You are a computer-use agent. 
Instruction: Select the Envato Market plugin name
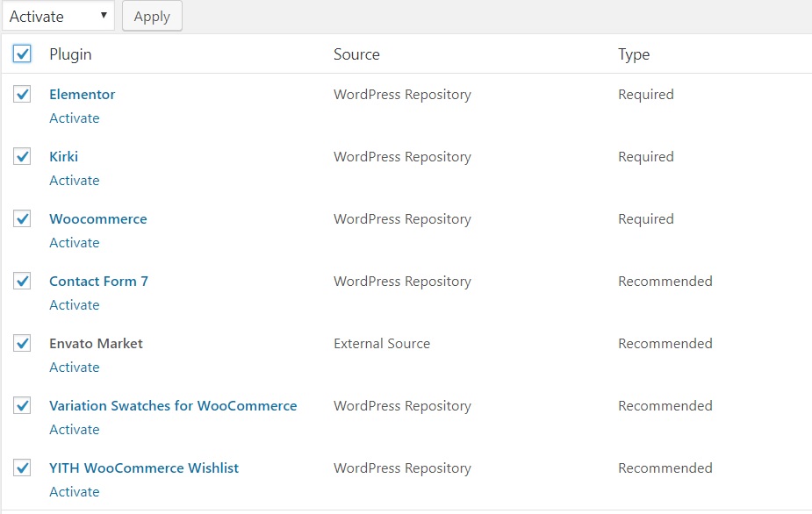pyautogui.click(x=96, y=343)
